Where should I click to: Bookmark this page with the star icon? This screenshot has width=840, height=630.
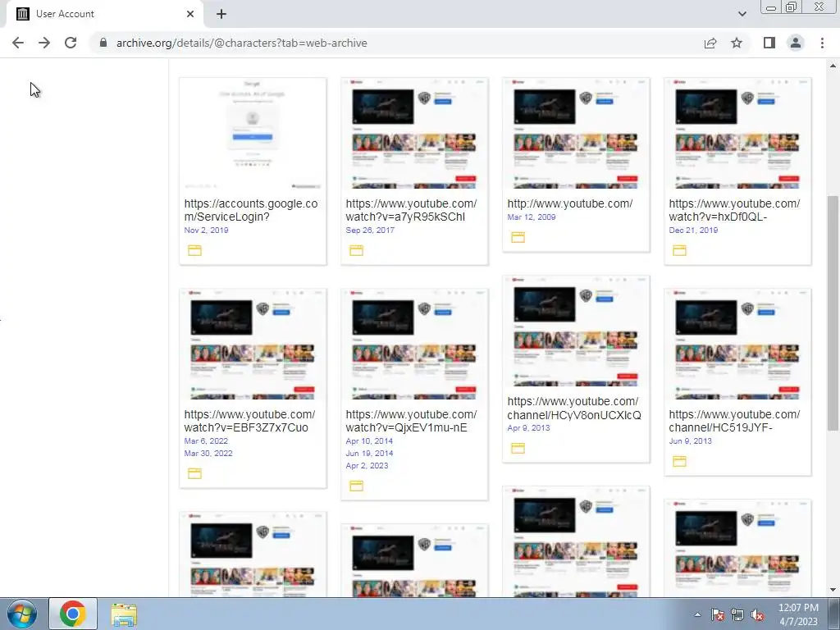point(737,43)
